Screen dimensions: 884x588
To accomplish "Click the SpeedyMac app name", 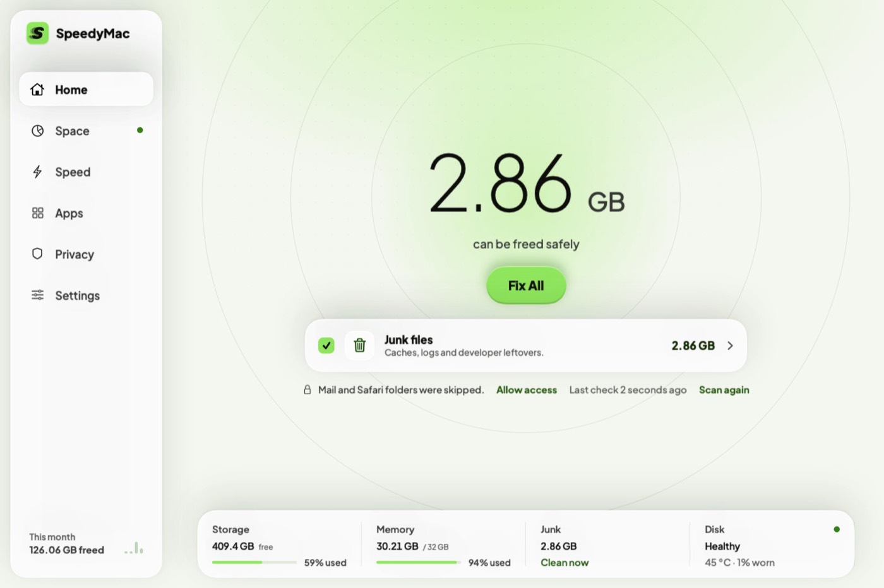I will (93, 33).
